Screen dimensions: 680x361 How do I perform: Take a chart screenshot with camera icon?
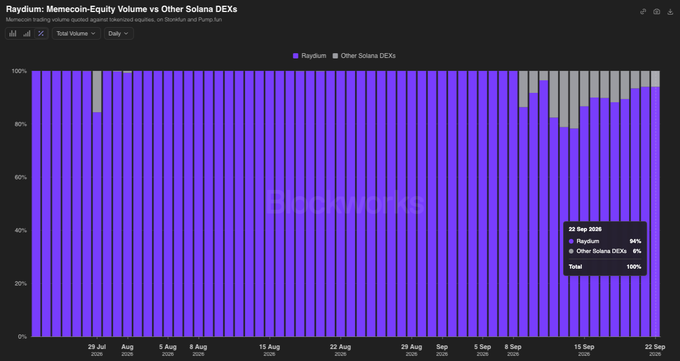point(657,12)
